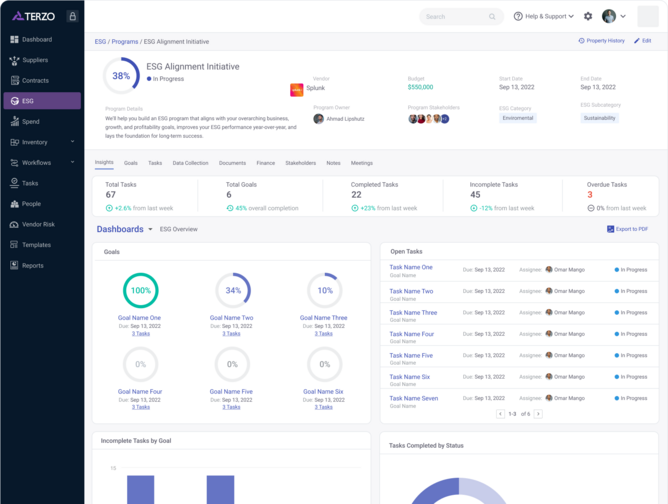Click Omar Mango avatar for Task Name One
The image size is (668, 504).
[x=549, y=269]
